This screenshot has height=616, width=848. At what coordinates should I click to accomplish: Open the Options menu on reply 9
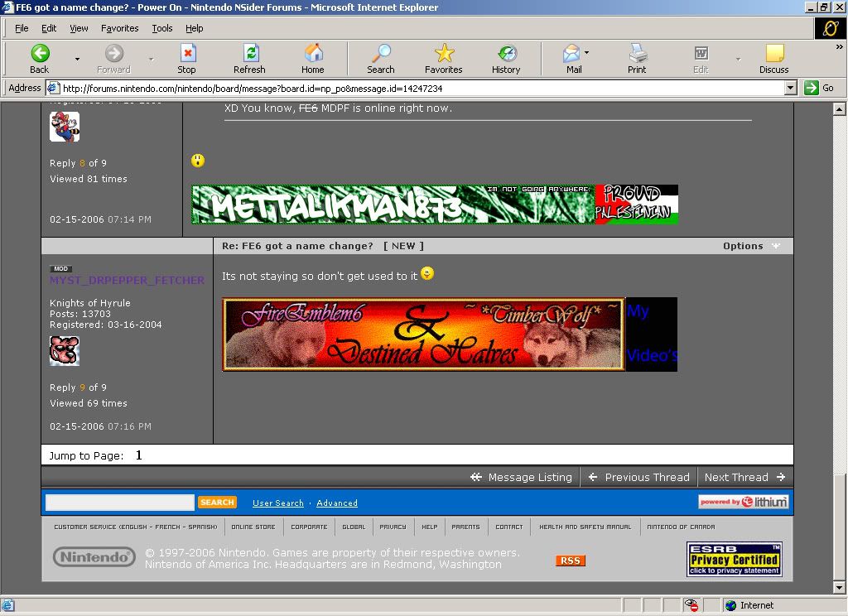click(751, 246)
